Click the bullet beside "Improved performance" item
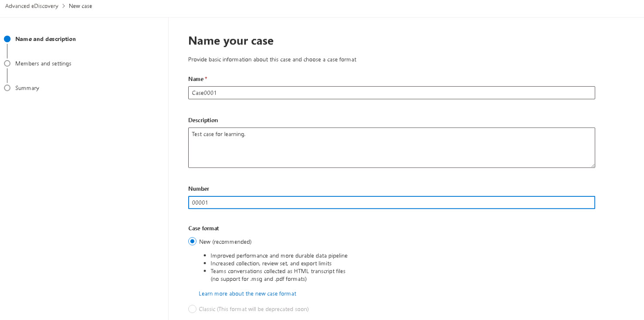The image size is (644, 320). (x=204, y=255)
